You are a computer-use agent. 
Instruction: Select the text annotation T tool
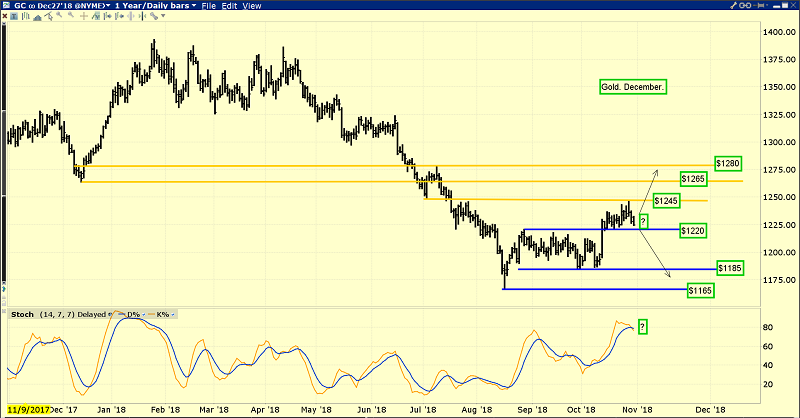point(14,16)
